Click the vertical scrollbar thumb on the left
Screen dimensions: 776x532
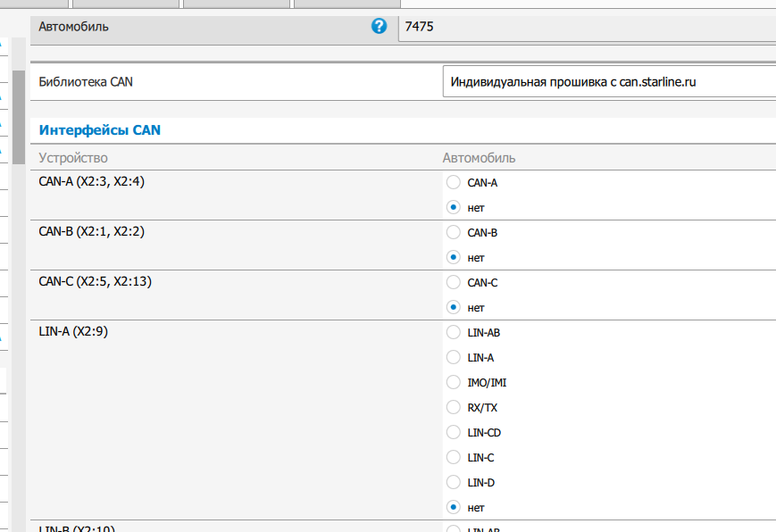[x=19, y=117]
